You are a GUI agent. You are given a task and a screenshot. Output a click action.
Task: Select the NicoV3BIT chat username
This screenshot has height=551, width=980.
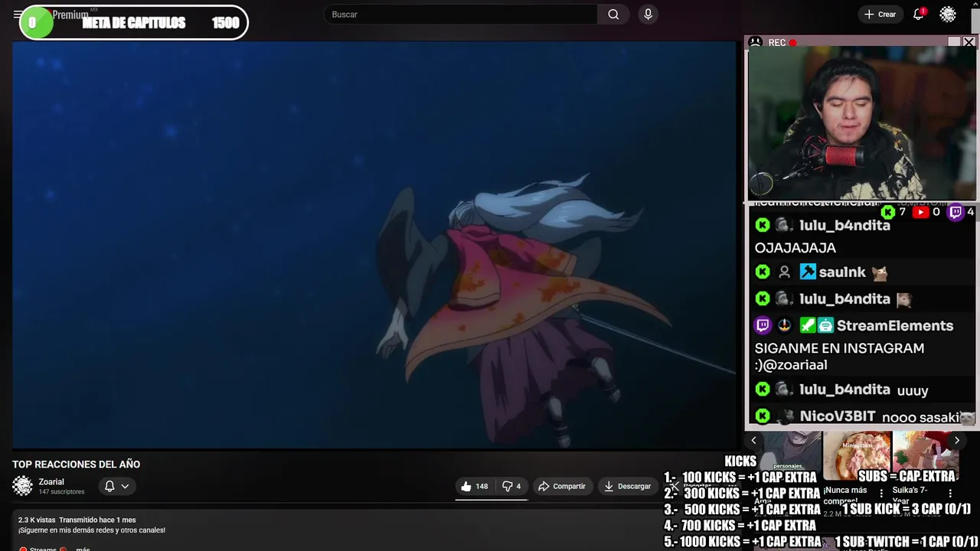837,416
